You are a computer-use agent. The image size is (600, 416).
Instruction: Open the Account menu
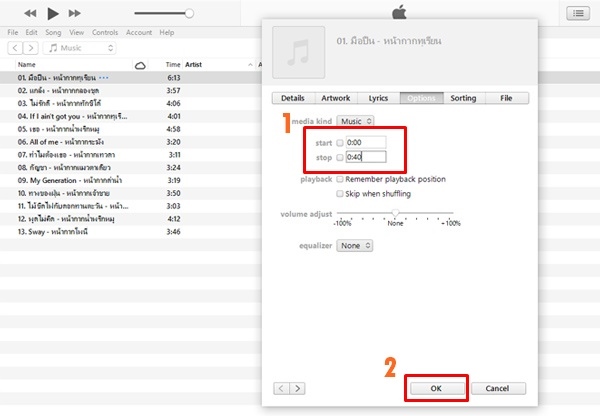point(139,33)
